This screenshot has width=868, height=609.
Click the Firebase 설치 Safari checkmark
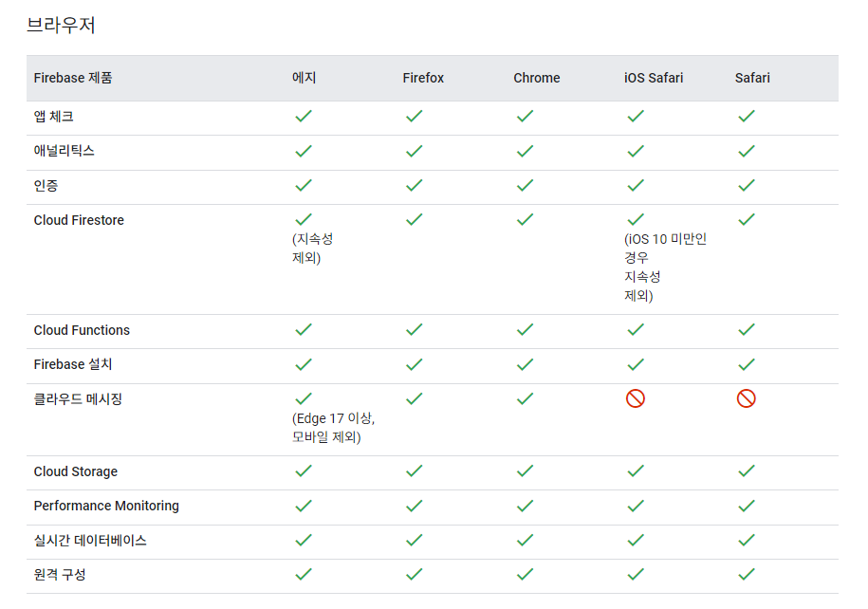(747, 365)
